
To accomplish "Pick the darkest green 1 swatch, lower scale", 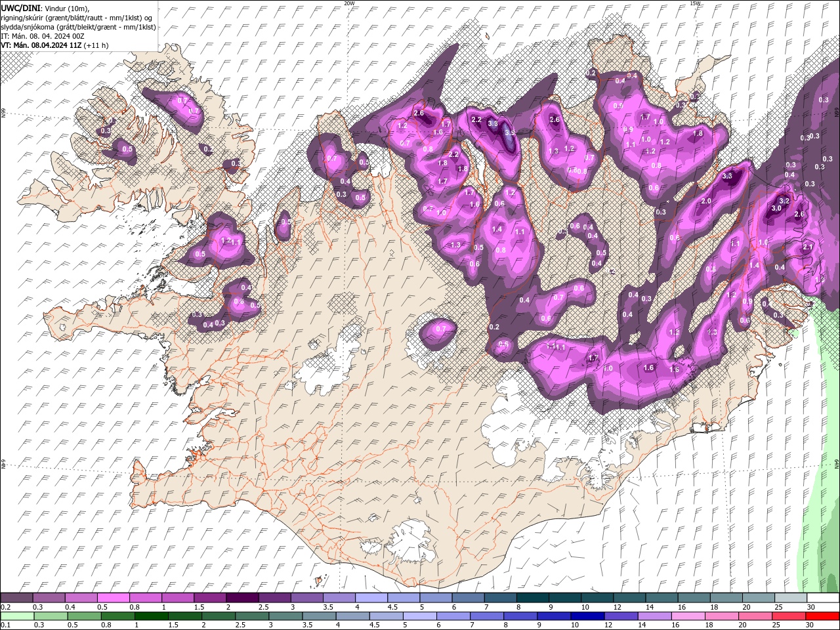I will (x=151, y=616).
